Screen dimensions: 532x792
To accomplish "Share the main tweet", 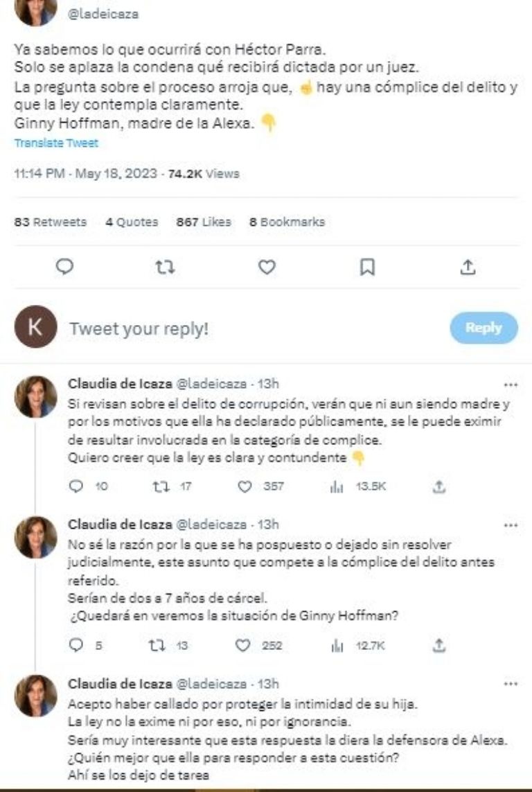I will point(468,267).
